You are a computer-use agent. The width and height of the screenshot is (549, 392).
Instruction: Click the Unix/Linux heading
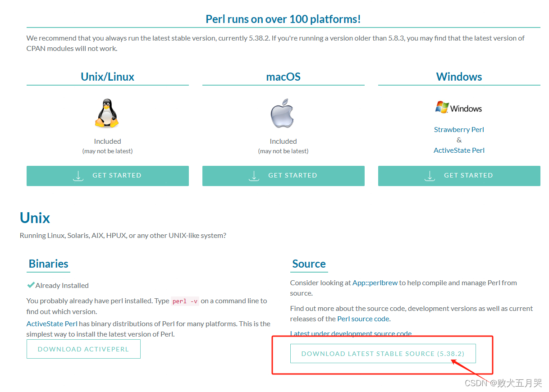tap(107, 77)
